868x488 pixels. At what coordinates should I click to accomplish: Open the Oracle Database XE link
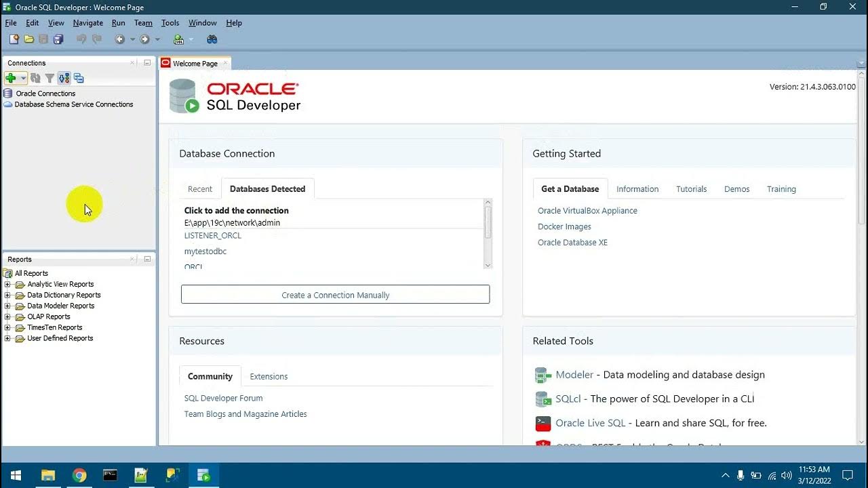[x=572, y=243]
